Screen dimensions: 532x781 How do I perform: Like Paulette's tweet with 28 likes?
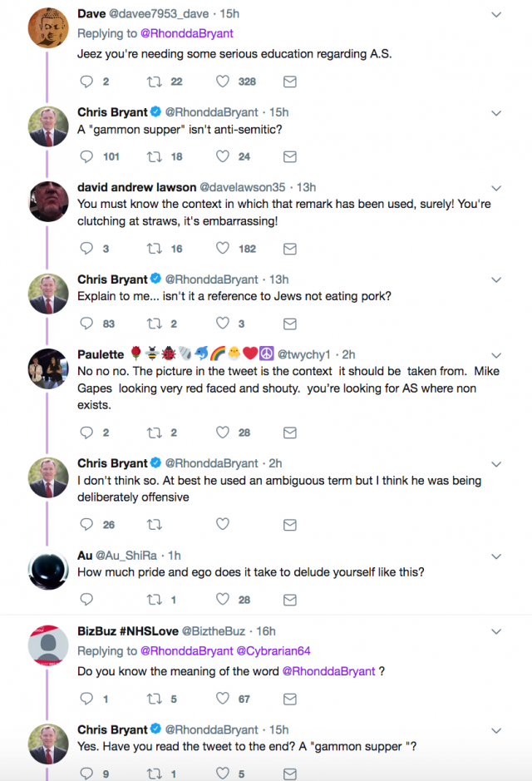pos(223,433)
